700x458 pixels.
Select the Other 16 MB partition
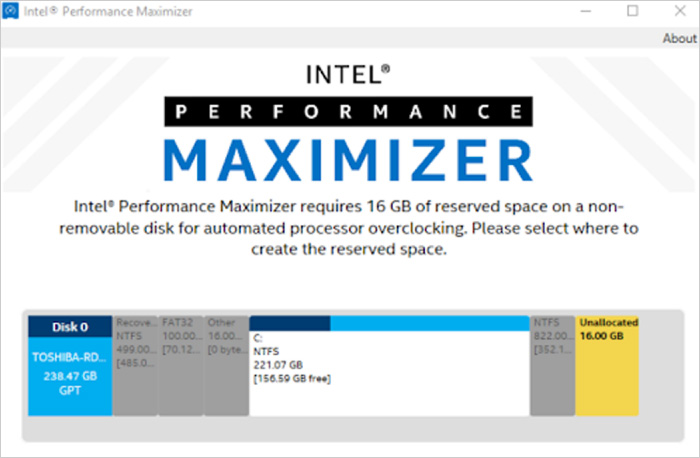coord(225,365)
